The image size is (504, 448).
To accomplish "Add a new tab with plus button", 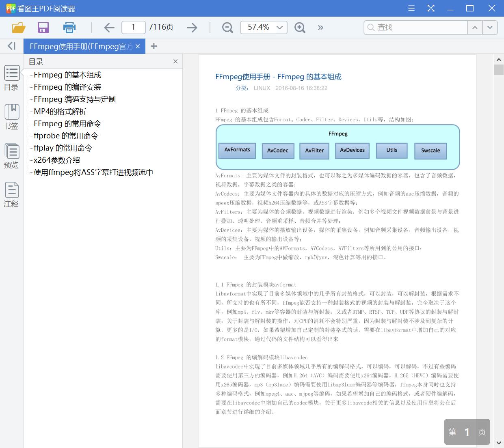I will click(154, 46).
